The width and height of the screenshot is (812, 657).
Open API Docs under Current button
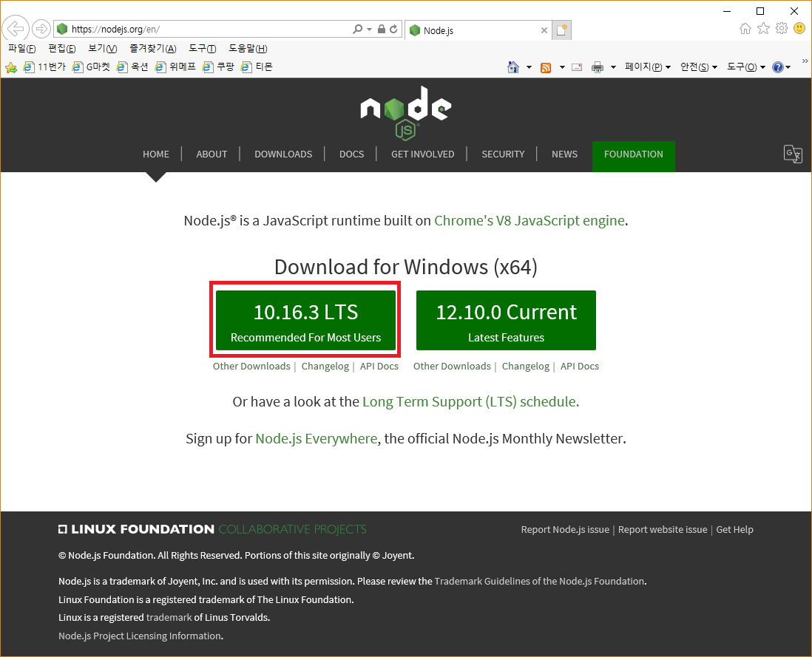tap(580, 367)
